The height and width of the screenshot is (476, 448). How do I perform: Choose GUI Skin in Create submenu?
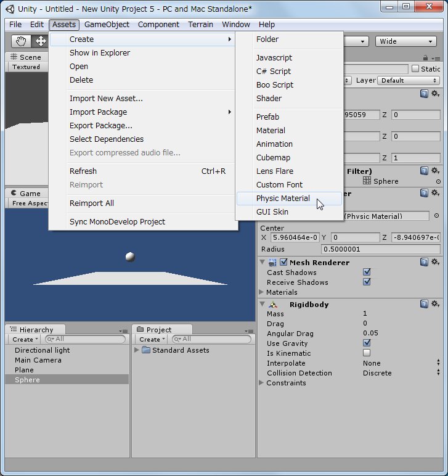pos(289,212)
